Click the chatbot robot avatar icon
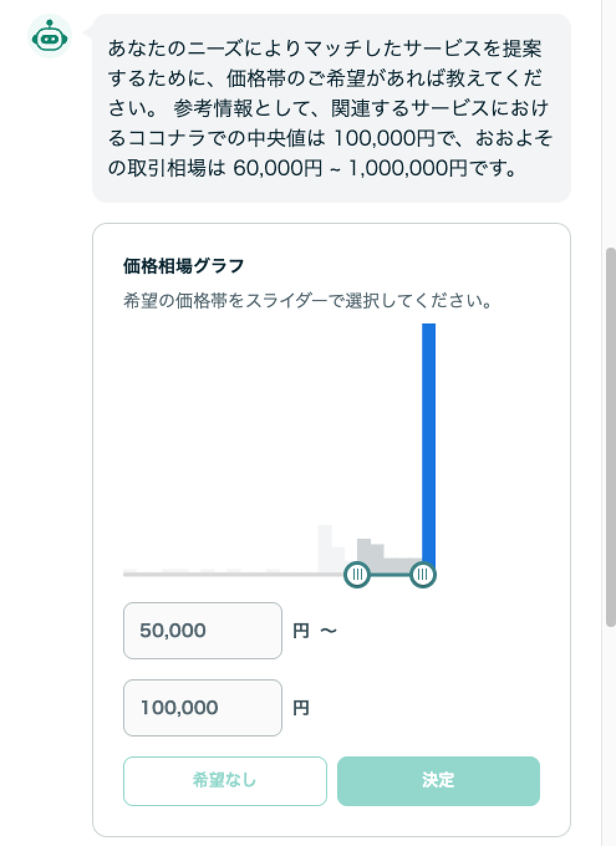The width and height of the screenshot is (616, 846). 50,37
